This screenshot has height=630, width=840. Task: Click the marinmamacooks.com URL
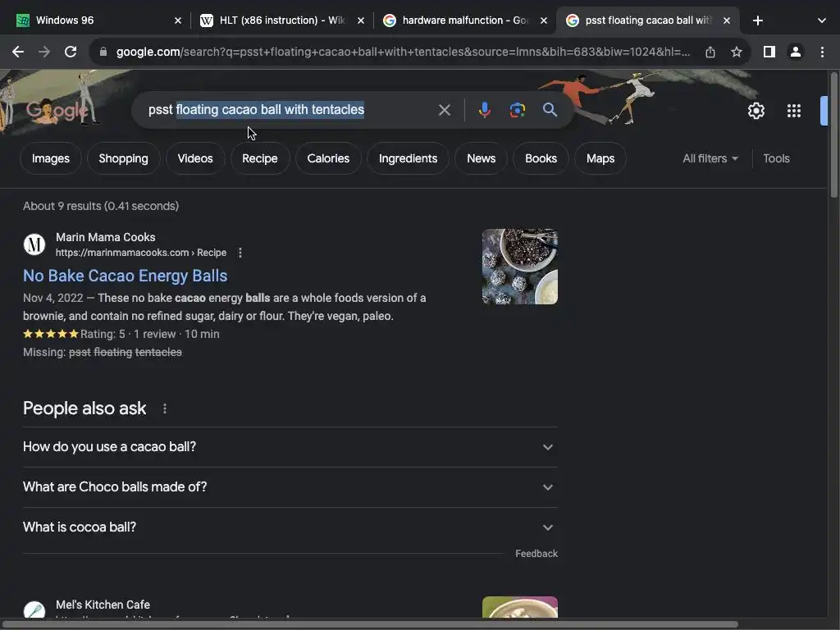(141, 253)
